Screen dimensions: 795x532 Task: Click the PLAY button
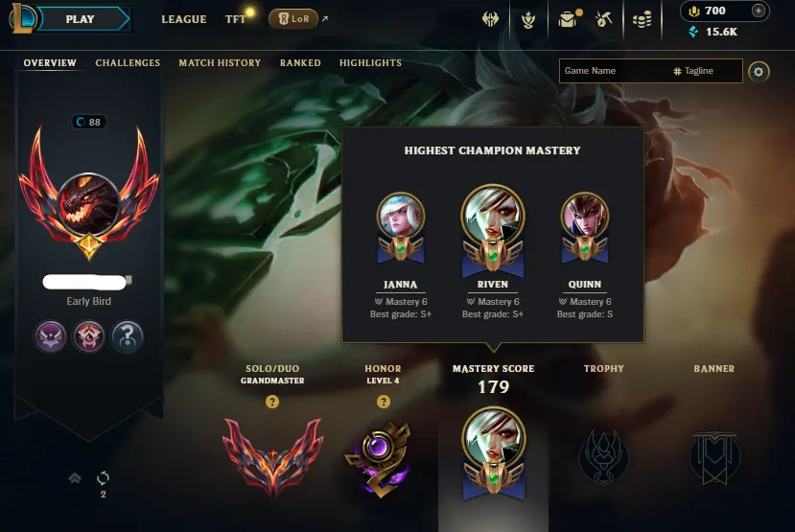pos(81,19)
